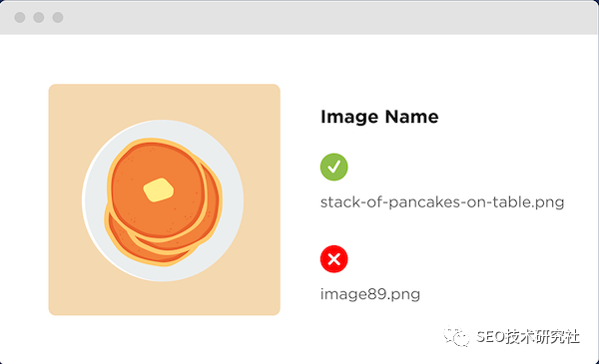
Task: Click the SEO技术研究社 watermark text
Action: 527,336
